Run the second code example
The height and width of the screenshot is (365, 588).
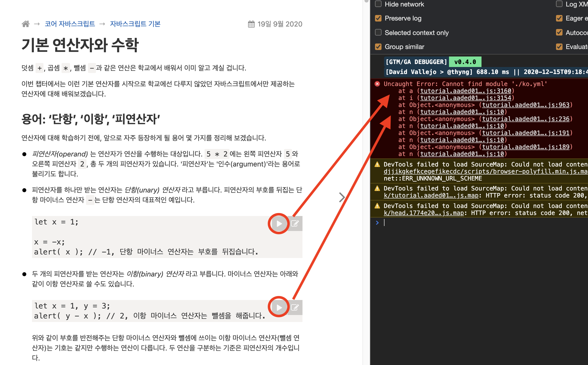(x=279, y=307)
